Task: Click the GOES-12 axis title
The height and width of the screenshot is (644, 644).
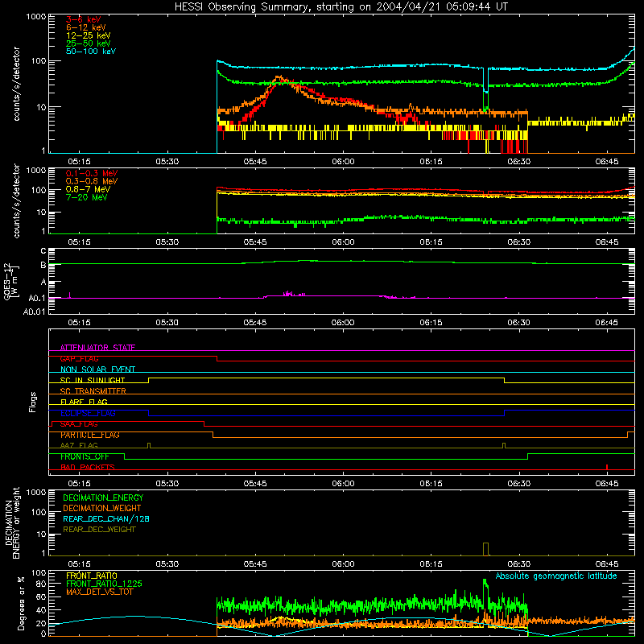Action: coord(11,281)
